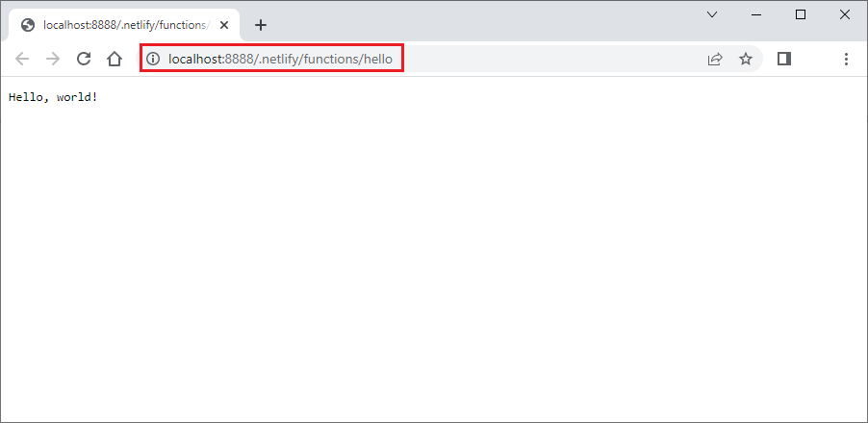Minimize the browser window
Viewport: 868px width, 423px height.
point(756,14)
